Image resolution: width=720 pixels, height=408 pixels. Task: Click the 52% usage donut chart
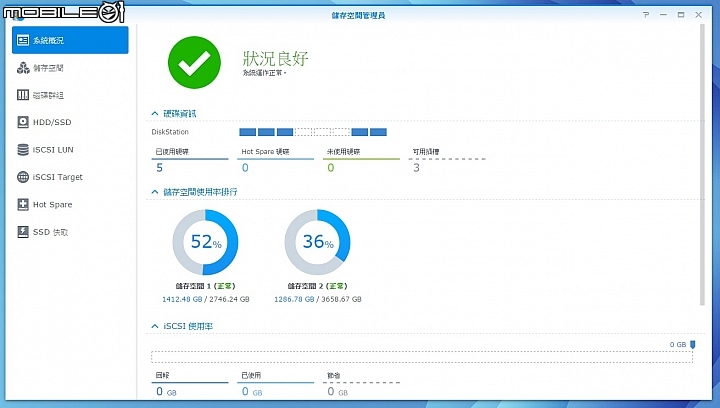(x=205, y=242)
